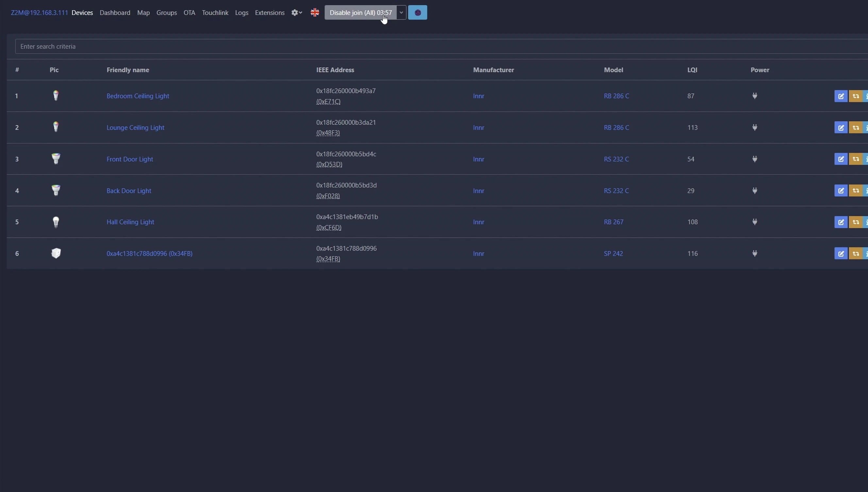Rename the Front Door Light device
Viewport: 868px width, 492px height.
[x=841, y=159]
